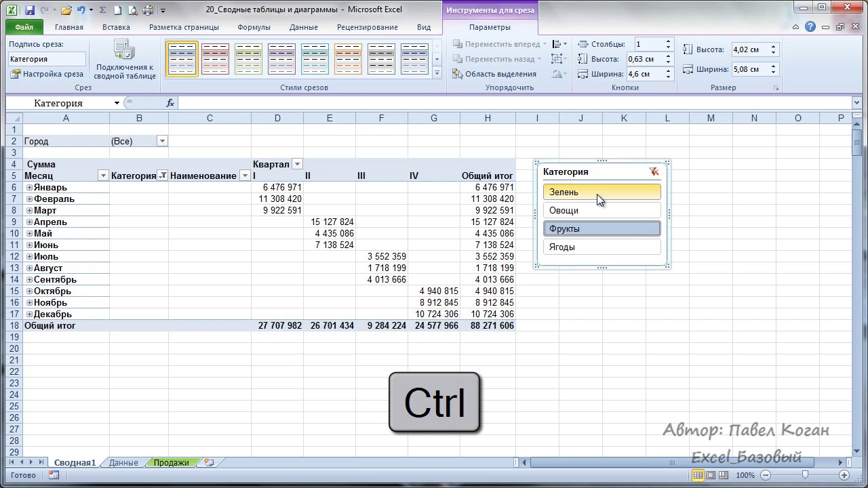Select the Общий итог cell 88 271 606

tap(488, 326)
